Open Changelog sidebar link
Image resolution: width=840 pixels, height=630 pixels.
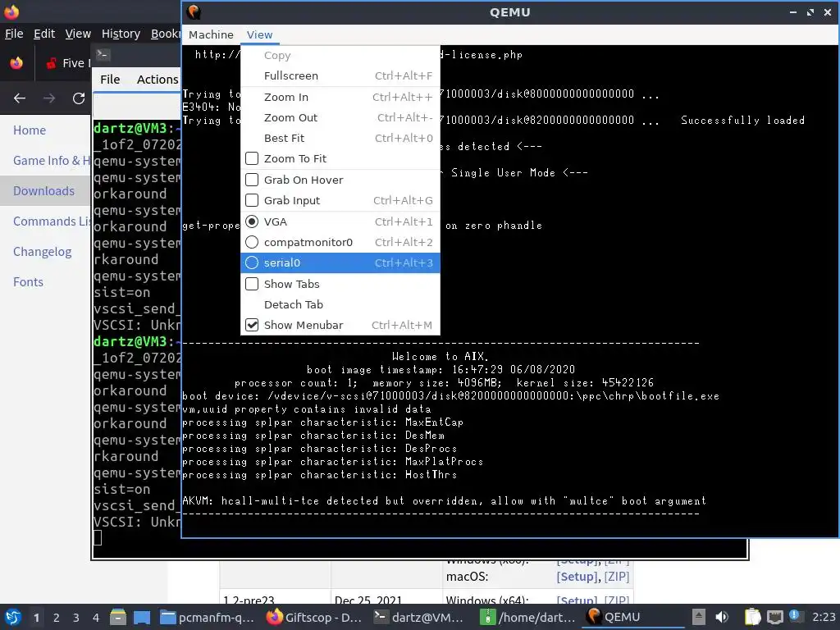point(43,252)
